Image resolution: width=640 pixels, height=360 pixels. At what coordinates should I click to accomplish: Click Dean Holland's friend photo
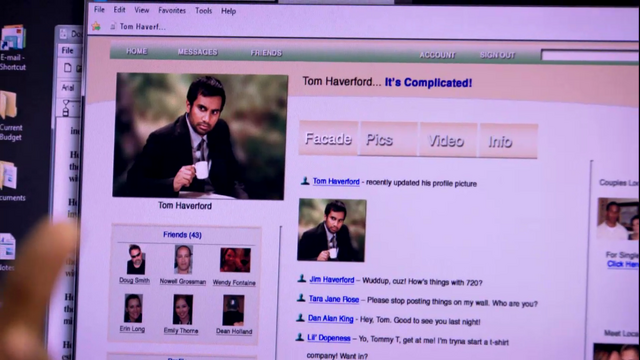coord(233,311)
